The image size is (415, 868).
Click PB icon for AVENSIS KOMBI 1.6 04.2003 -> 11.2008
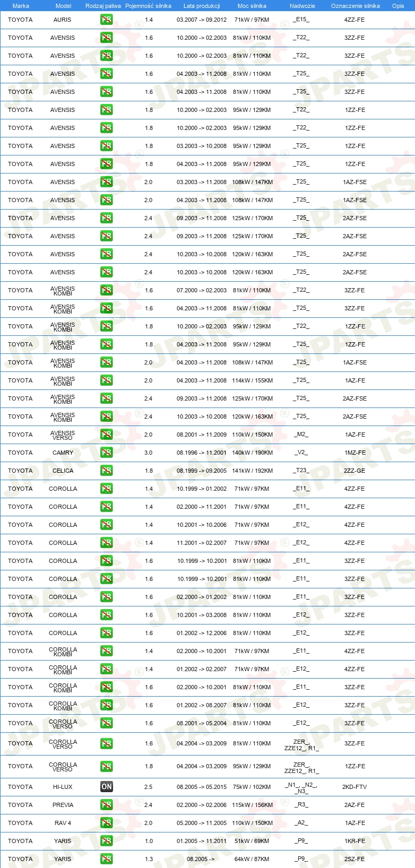click(x=107, y=308)
